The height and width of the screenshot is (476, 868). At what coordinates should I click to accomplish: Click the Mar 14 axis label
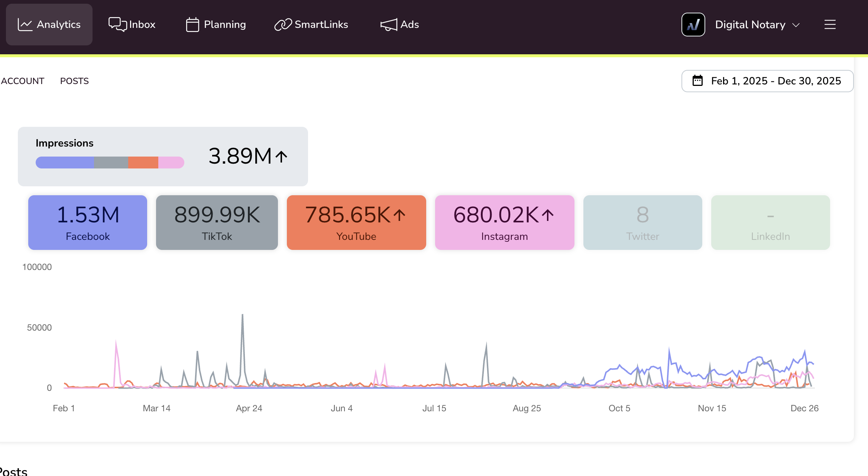[x=156, y=408]
